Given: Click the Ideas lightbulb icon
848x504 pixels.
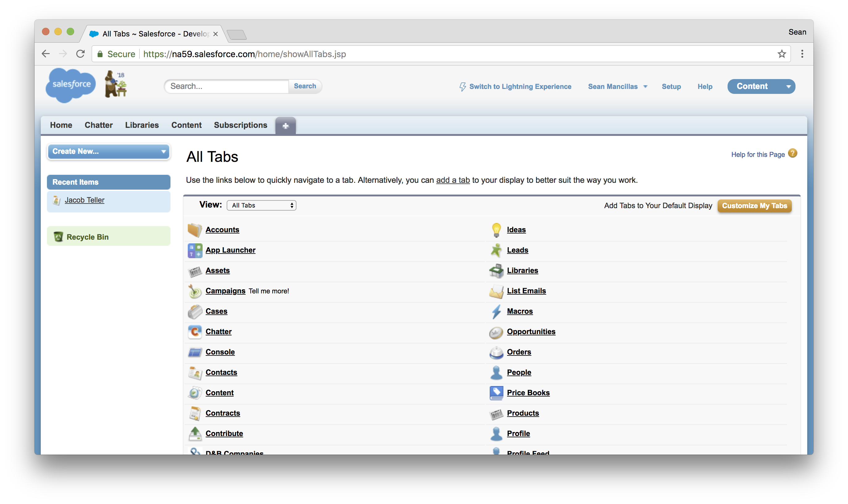Looking at the screenshot, I should tap(496, 230).
